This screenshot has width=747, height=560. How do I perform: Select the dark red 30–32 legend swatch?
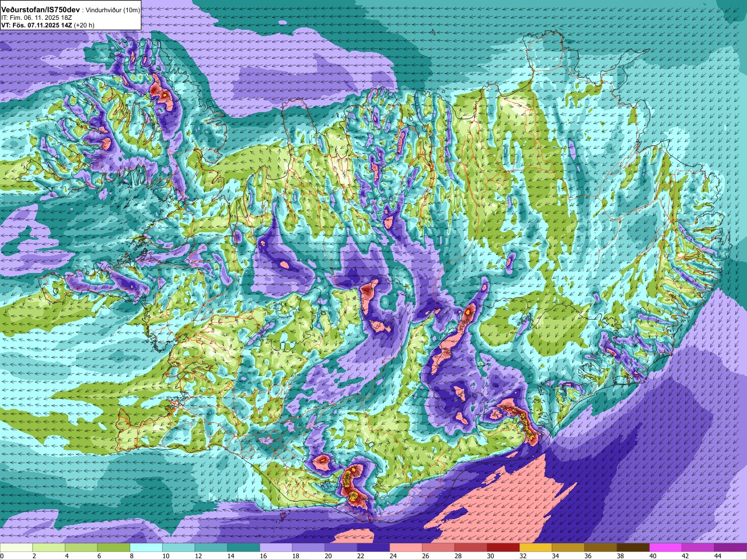[504, 548]
